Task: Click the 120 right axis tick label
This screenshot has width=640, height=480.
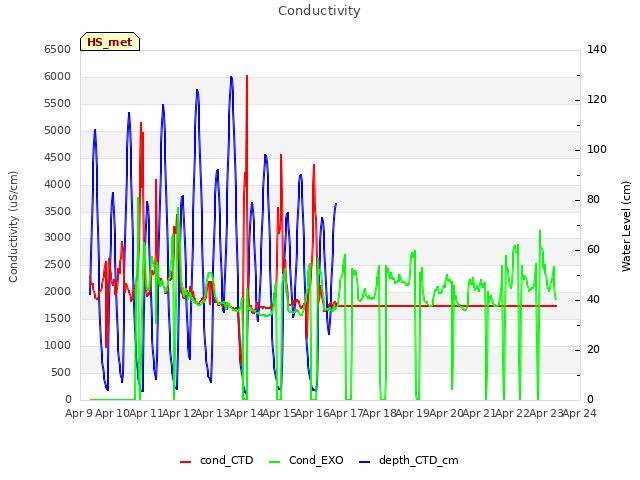Action: tap(597, 100)
